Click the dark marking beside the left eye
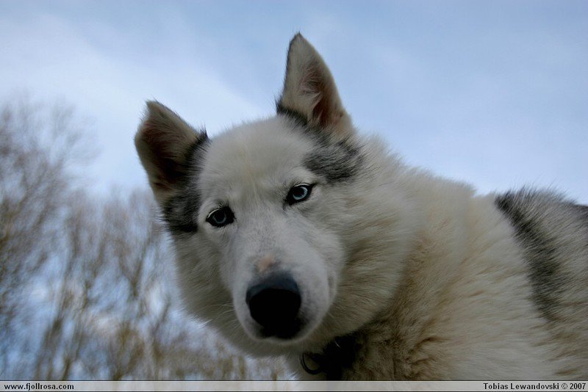This screenshot has width=588, height=392. [180, 209]
